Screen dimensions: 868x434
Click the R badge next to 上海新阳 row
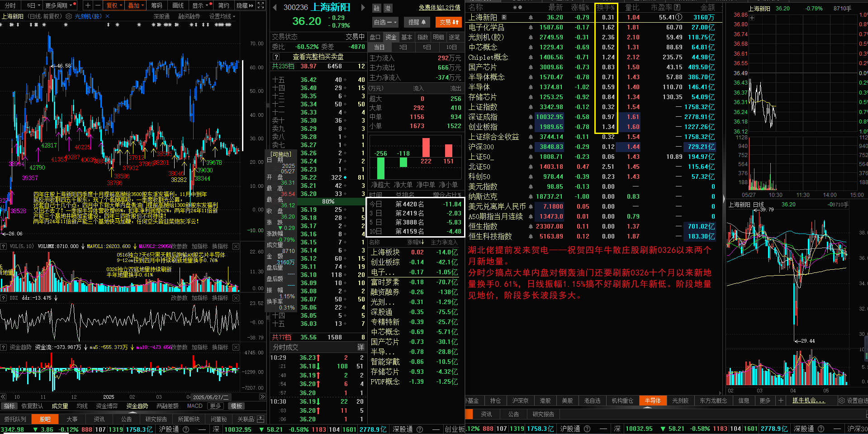click(504, 17)
